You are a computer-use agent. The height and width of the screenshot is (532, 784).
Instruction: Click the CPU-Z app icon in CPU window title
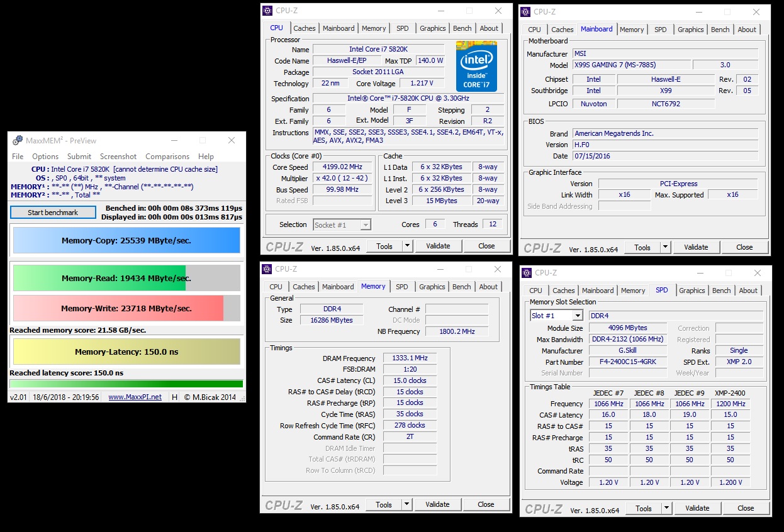[x=268, y=11]
